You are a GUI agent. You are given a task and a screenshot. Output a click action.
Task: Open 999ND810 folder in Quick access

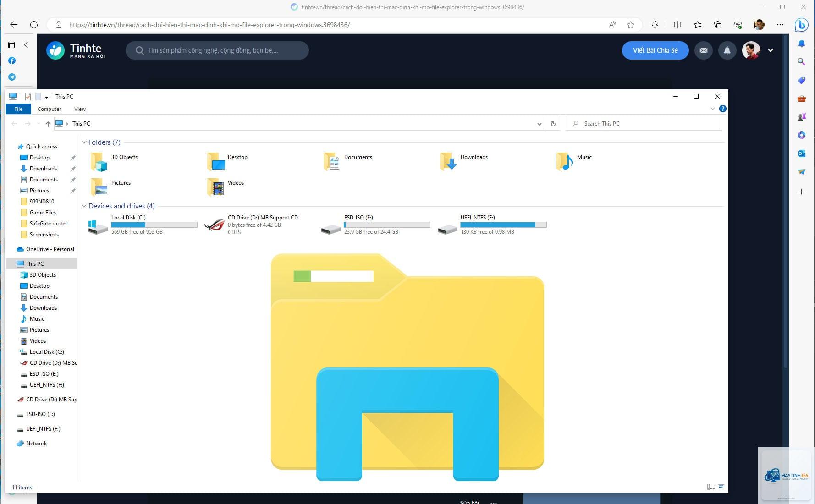[x=38, y=202]
